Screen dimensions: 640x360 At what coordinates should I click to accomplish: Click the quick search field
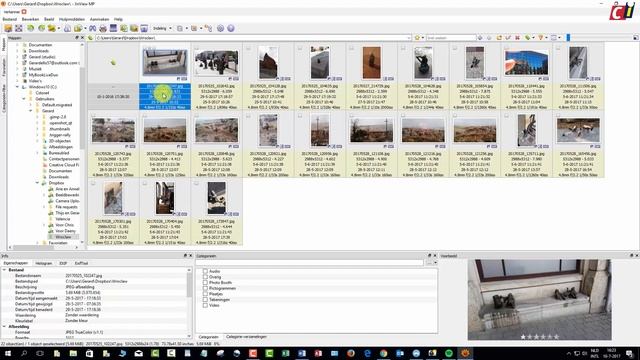[x=450, y=38]
